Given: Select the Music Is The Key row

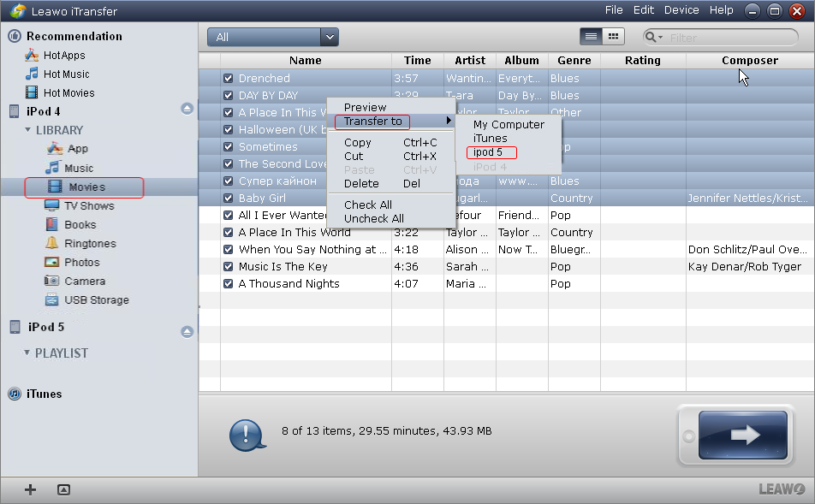Looking at the screenshot, I should (x=507, y=267).
